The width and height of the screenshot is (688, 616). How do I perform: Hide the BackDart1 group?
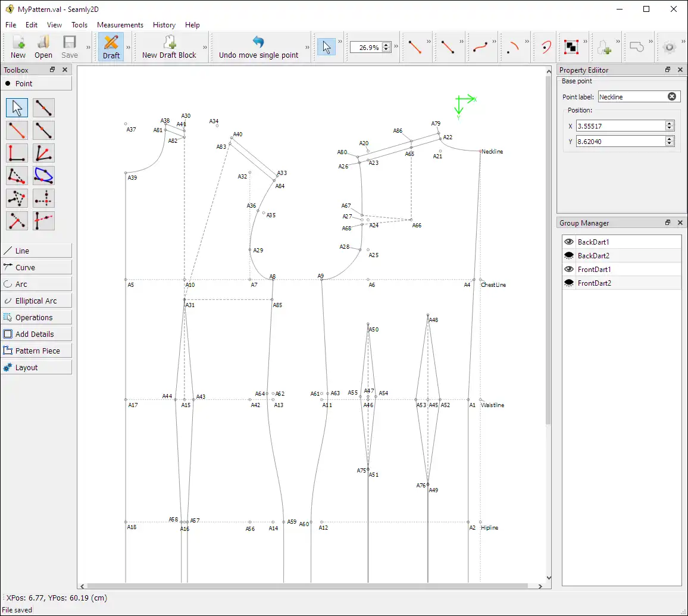[x=568, y=241]
